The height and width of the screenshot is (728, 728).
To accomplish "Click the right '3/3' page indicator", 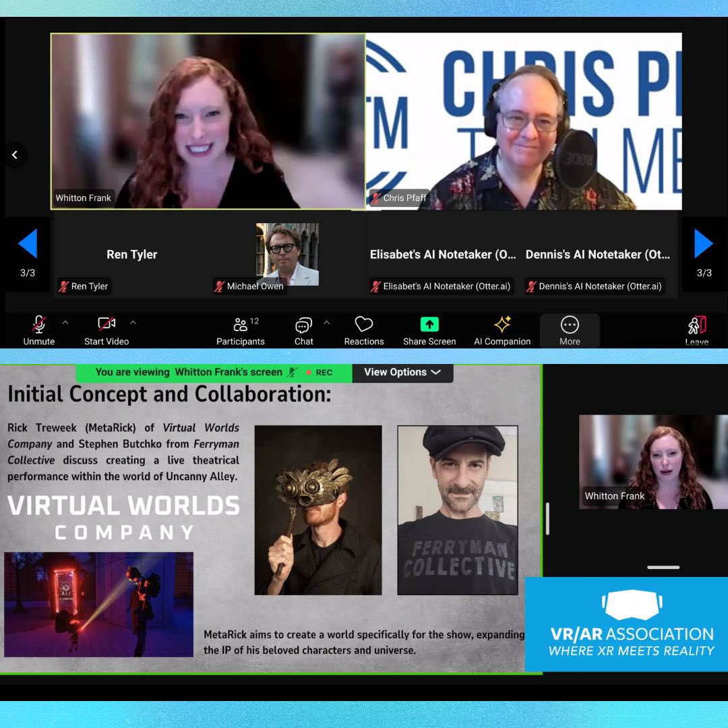I will click(x=704, y=273).
